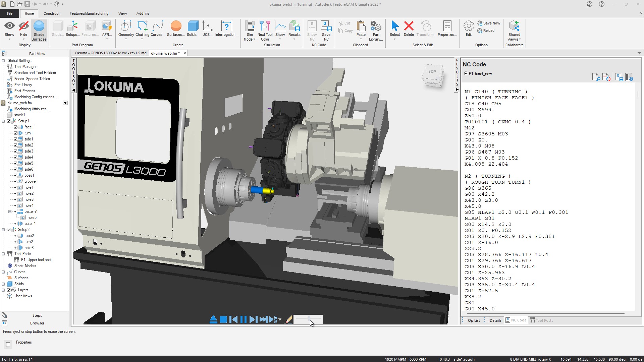Open the Interrogation tool
Screen dimensions: 644x362
point(227,28)
